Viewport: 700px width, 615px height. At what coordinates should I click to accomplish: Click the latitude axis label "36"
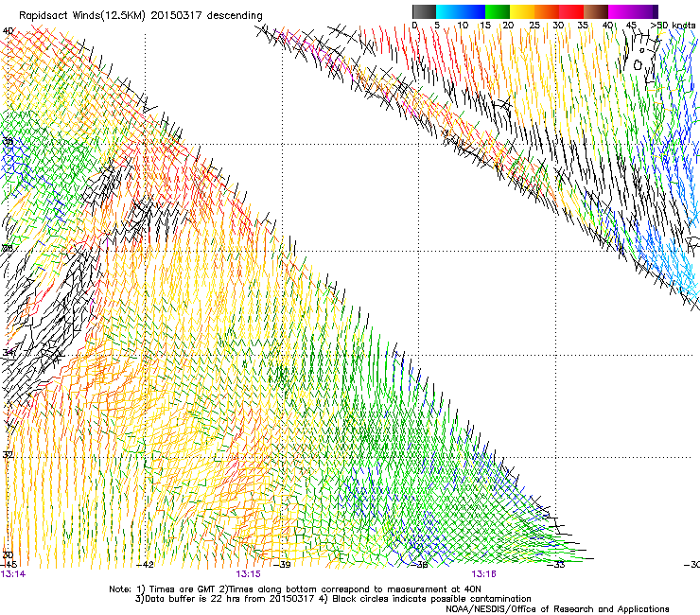(x=7, y=248)
